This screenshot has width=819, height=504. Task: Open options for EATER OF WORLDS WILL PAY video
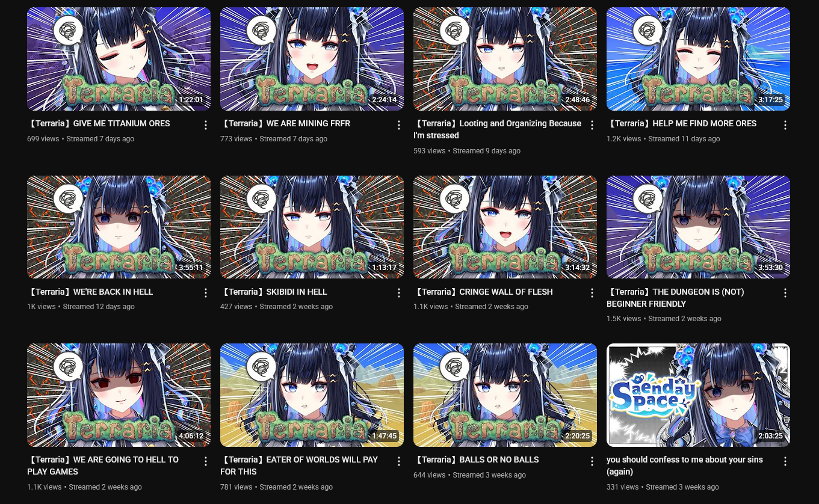point(399,461)
